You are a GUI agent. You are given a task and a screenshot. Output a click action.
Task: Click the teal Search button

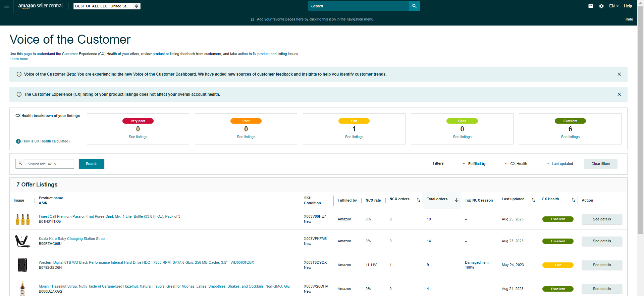coord(92,164)
